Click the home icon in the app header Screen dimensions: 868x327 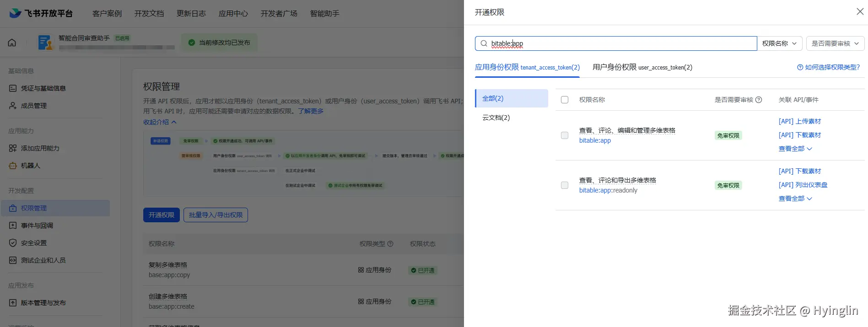tap(12, 43)
